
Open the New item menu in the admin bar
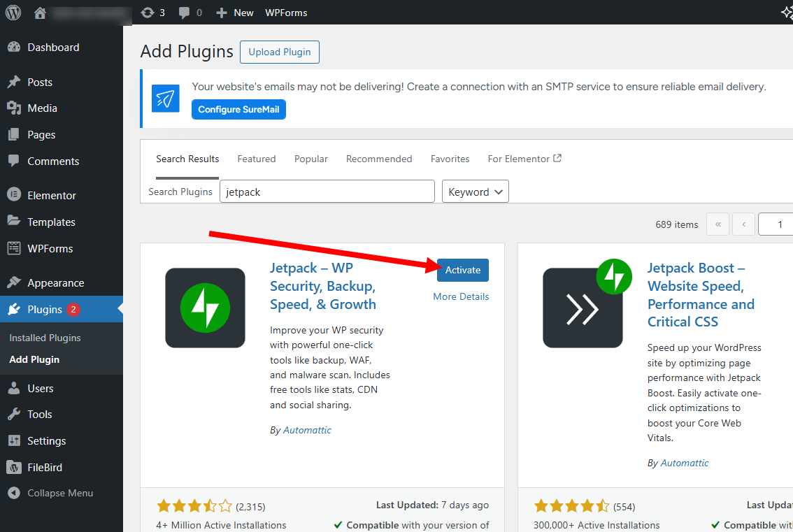coord(234,12)
